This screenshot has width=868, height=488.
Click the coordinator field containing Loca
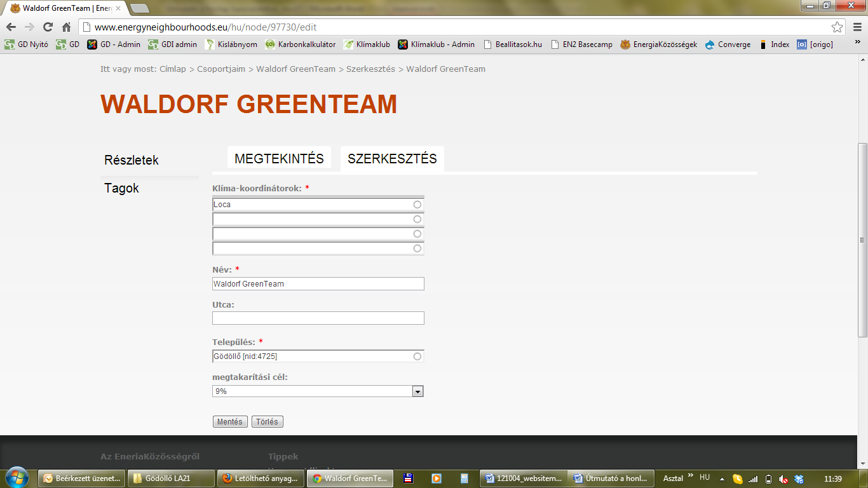coord(318,205)
